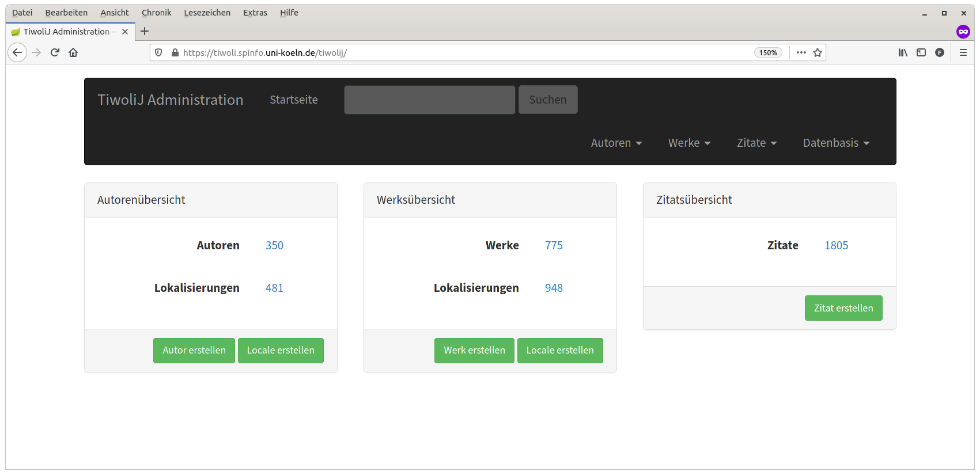
Task: Open the 350 Autoren count link
Action: click(x=274, y=245)
